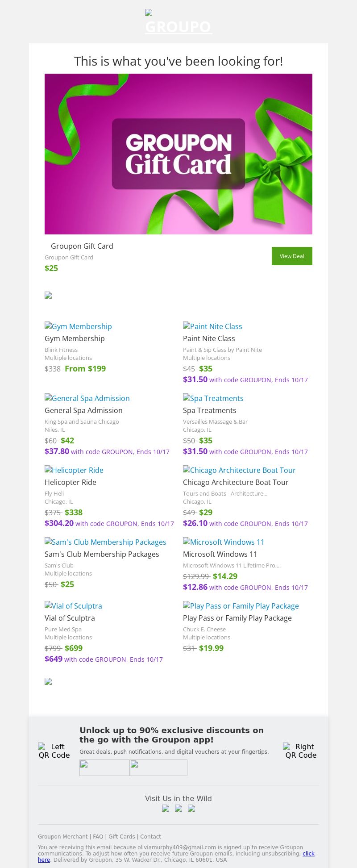
Task: Click the Right QR Code image
Action: click(x=301, y=751)
